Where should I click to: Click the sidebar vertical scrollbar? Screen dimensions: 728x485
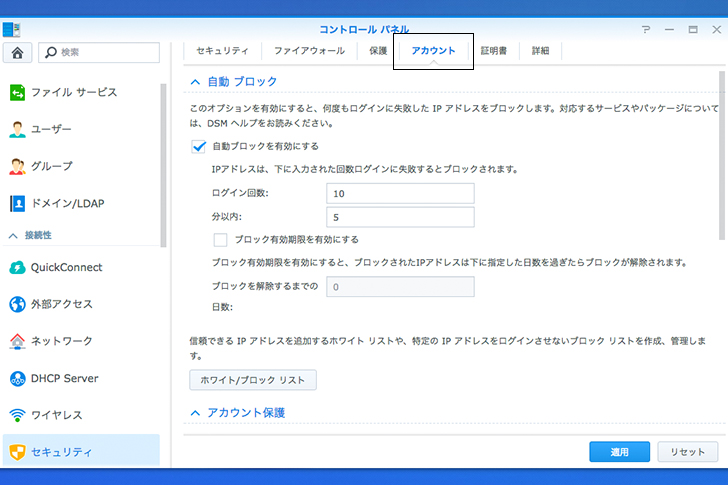(163, 165)
